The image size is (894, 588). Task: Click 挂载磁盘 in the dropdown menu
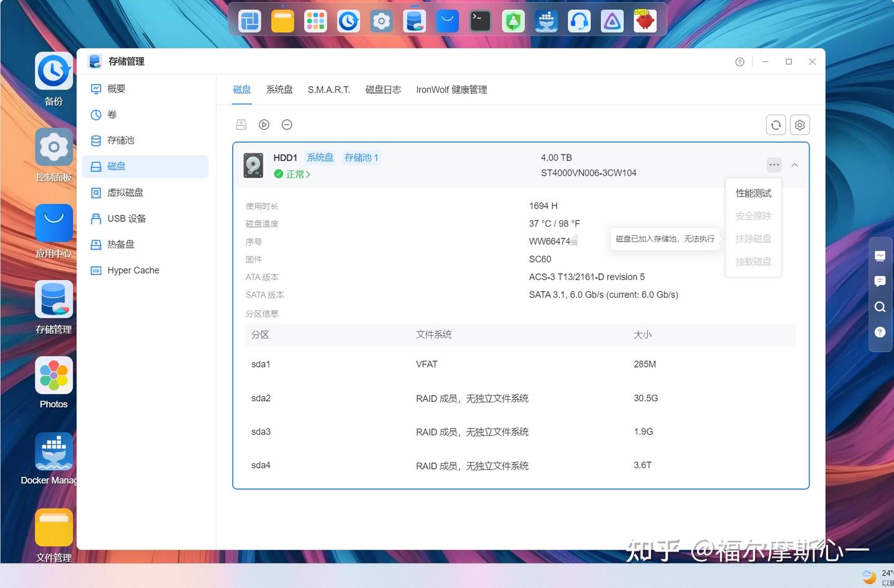click(753, 261)
